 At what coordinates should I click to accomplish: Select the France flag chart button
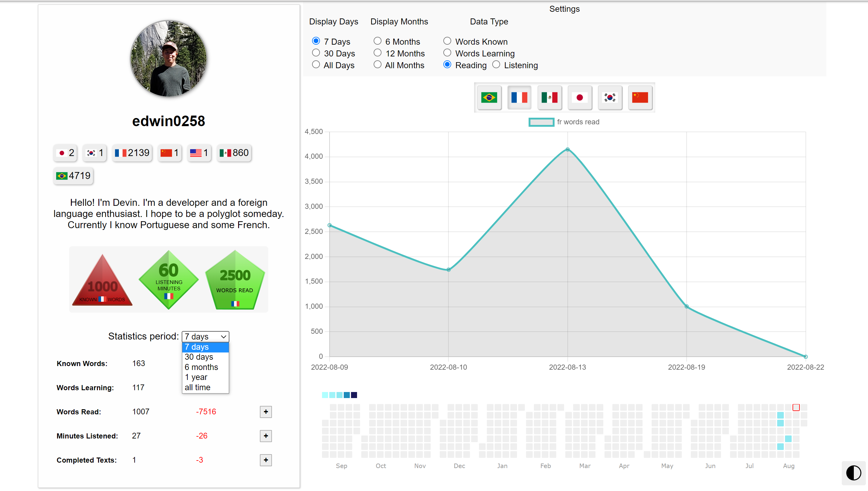coord(519,98)
